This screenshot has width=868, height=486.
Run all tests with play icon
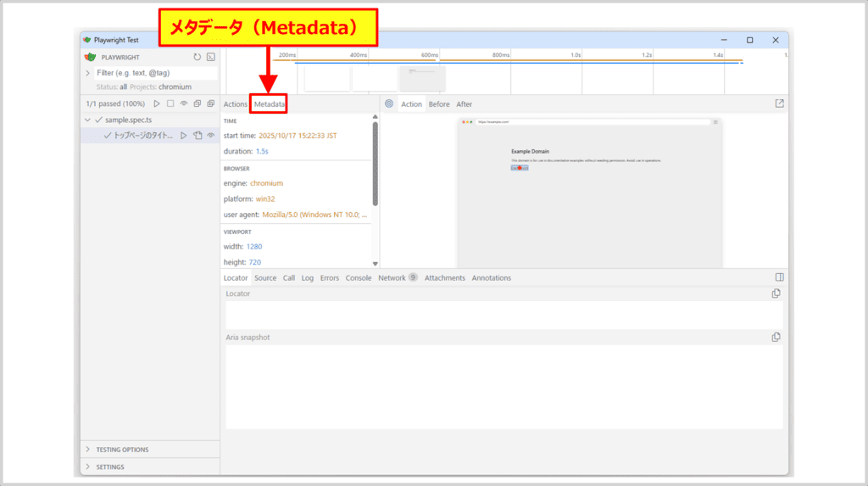pyautogui.click(x=157, y=103)
